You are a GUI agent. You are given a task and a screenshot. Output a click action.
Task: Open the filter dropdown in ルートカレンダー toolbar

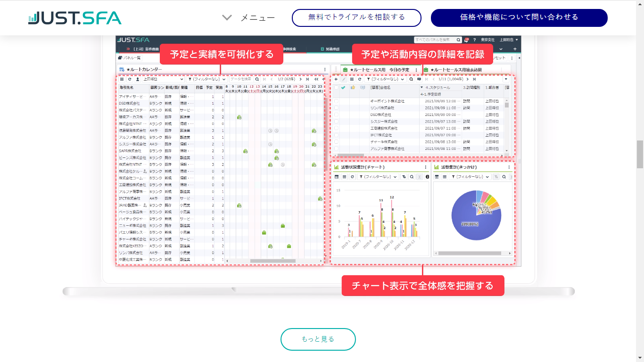pos(207,79)
